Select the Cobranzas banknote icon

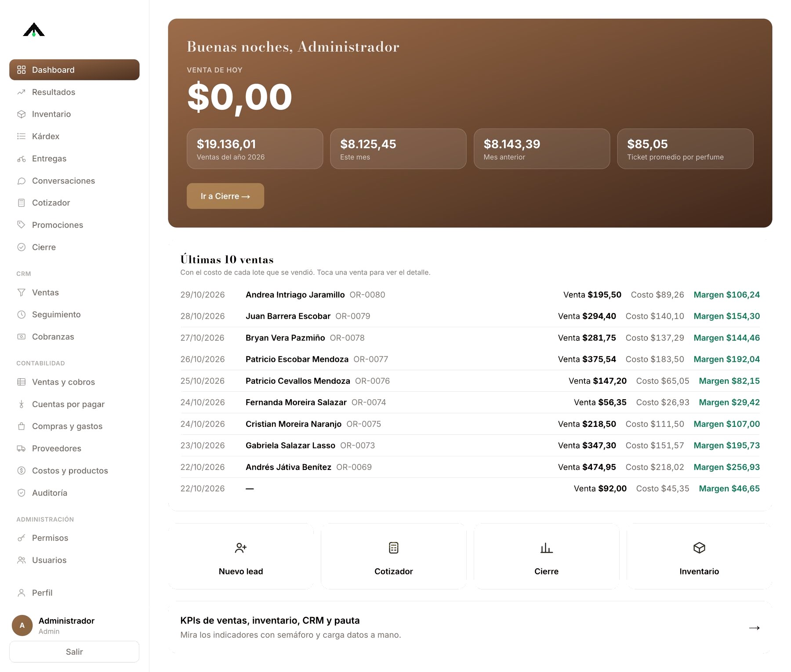[x=21, y=337]
